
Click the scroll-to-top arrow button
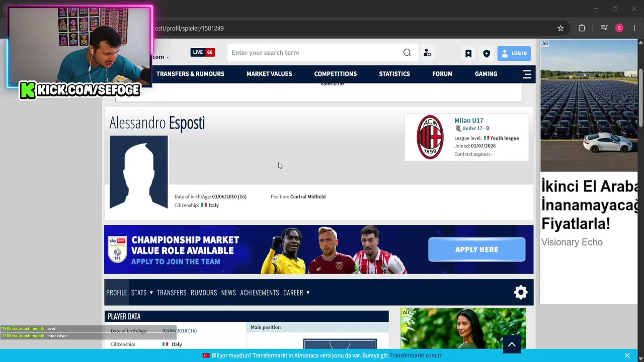[512, 344]
